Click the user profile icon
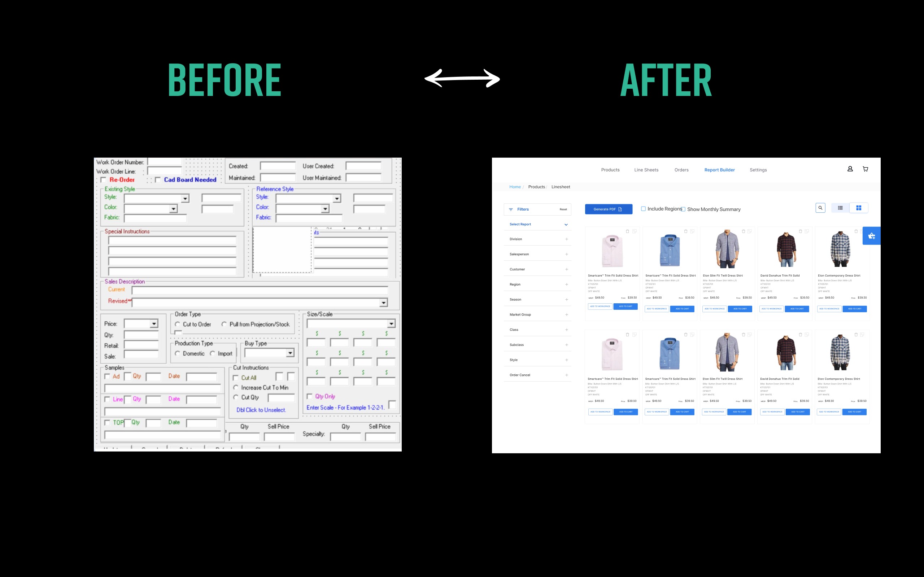Viewport: 924px width, 577px height. pos(850,169)
